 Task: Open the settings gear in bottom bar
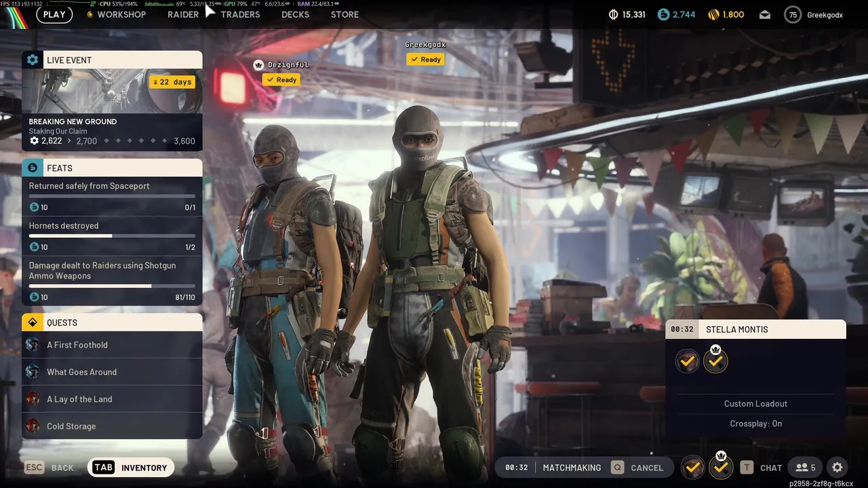(x=837, y=467)
